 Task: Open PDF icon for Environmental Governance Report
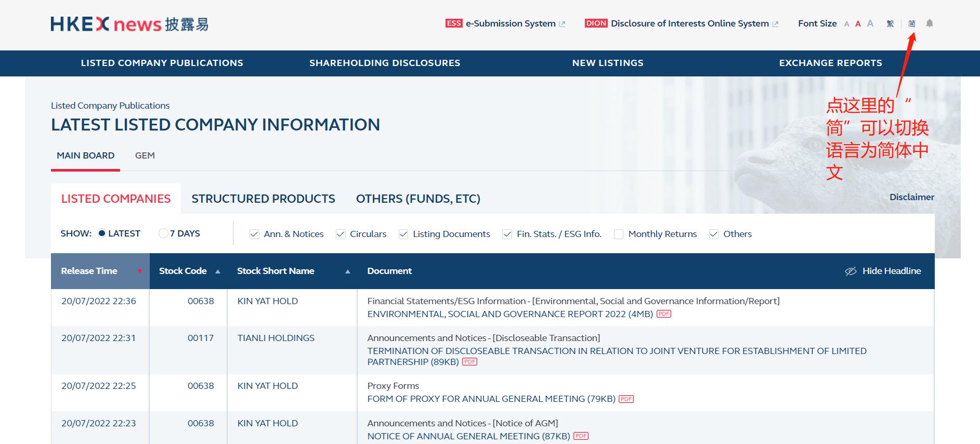click(664, 314)
